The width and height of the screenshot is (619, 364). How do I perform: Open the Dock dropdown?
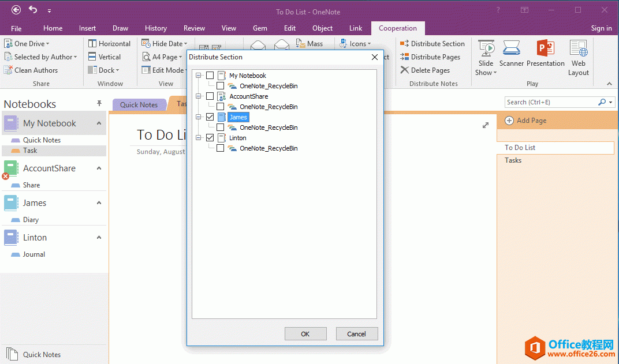click(106, 70)
